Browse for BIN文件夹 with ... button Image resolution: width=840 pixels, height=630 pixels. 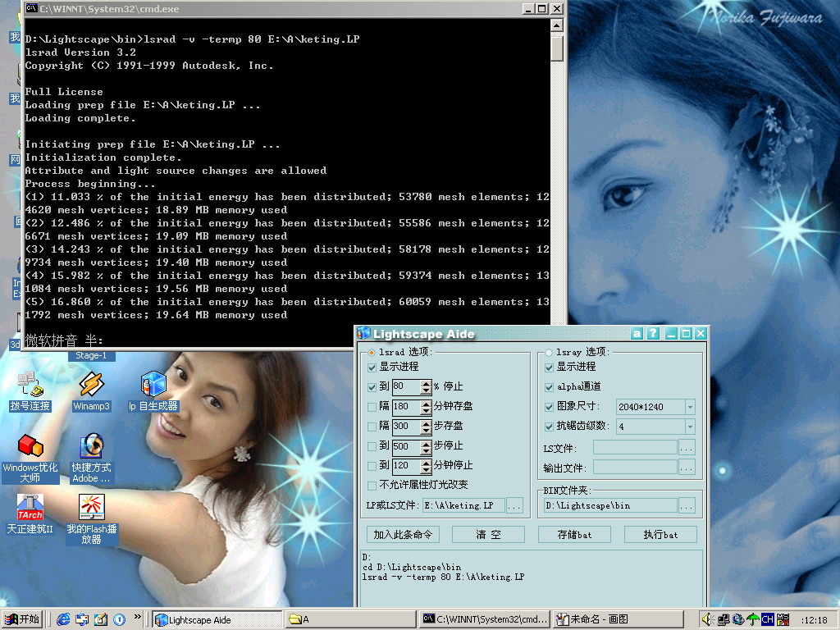click(x=687, y=505)
